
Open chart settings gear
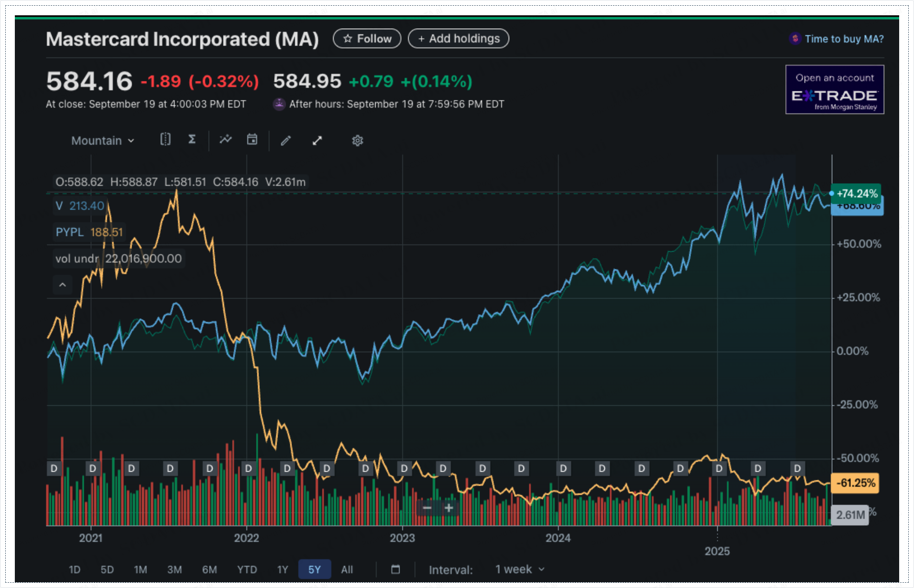[x=357, y=141]
